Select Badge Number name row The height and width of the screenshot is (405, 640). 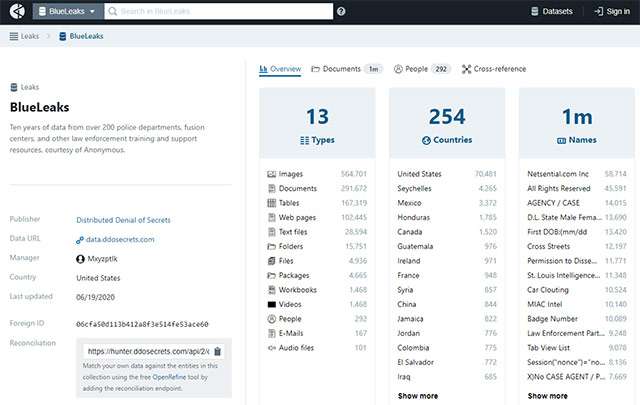[x=577, y=319]
